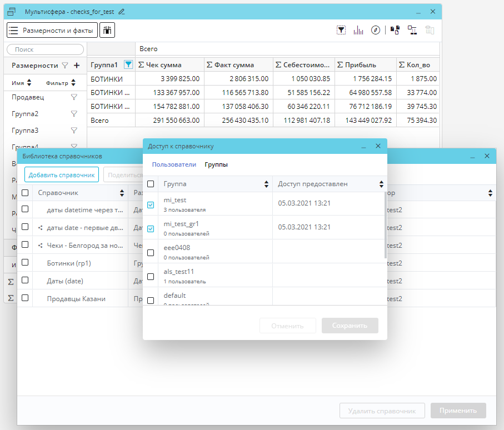504x430 pixels.
Task: Click the plus icon next to Размерности
Action: [x=77, y=66]
